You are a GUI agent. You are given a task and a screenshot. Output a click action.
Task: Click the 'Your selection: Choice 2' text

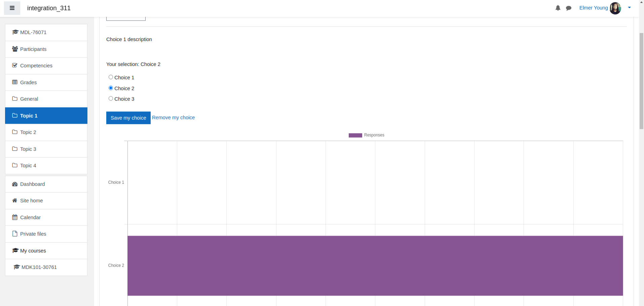[133, 64]
